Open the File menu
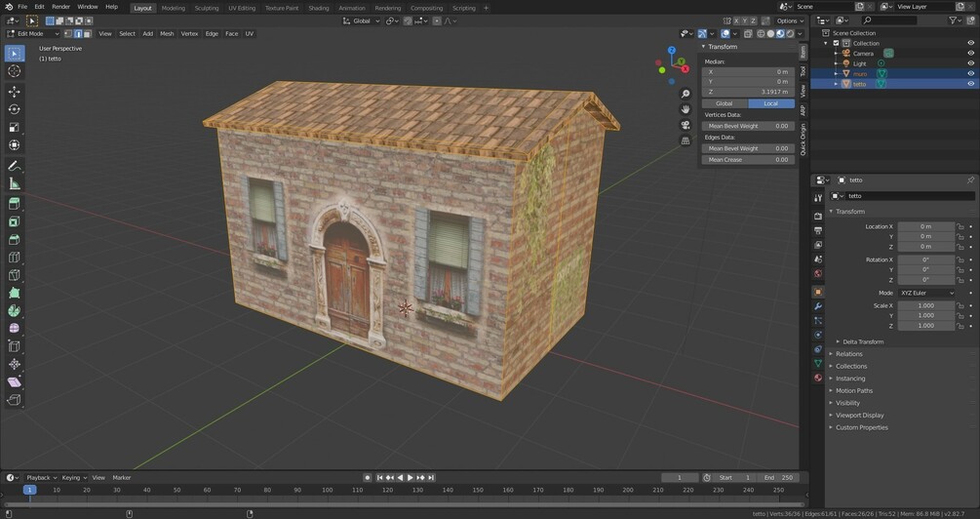980x519 pixels. (22, 7)
